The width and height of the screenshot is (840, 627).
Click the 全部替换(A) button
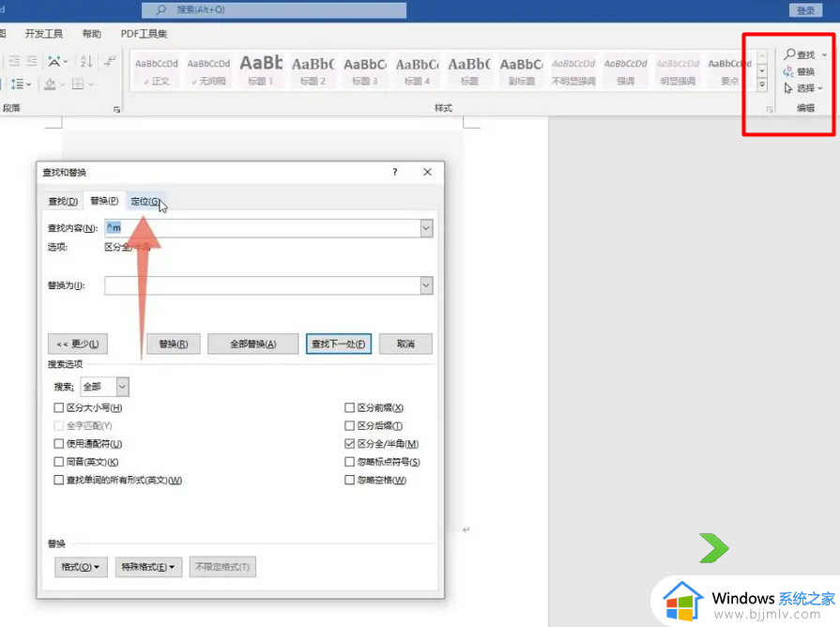point(252,344)
